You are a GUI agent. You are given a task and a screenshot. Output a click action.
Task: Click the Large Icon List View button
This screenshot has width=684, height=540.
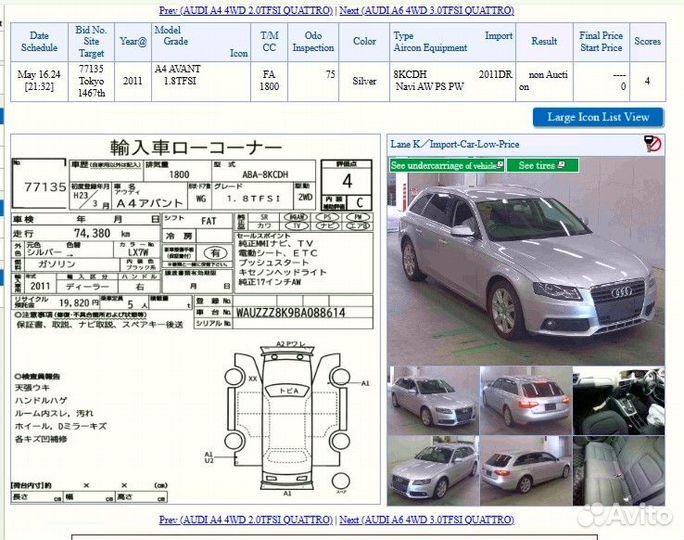(598, 117)
